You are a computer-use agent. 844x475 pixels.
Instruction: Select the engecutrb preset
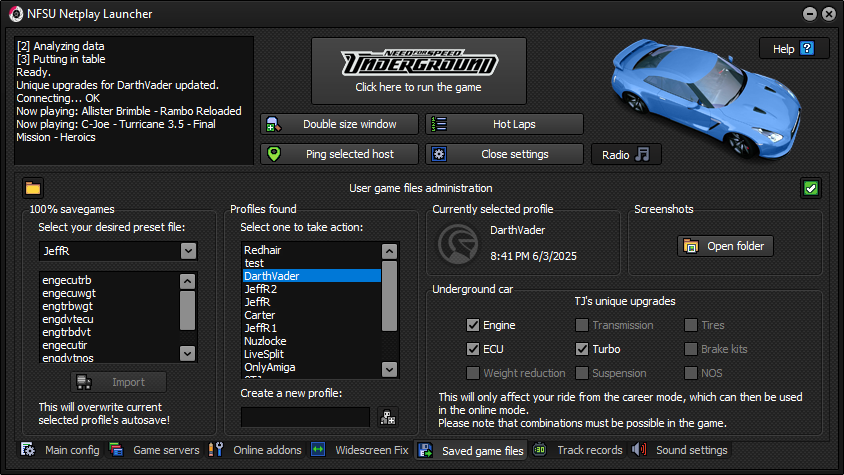tap(110, 280)
